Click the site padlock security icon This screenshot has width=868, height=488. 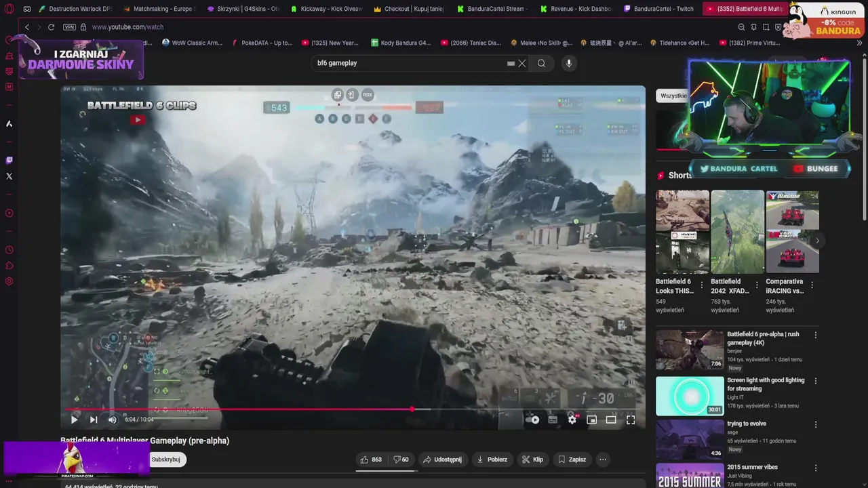click(x=83, y=27)
